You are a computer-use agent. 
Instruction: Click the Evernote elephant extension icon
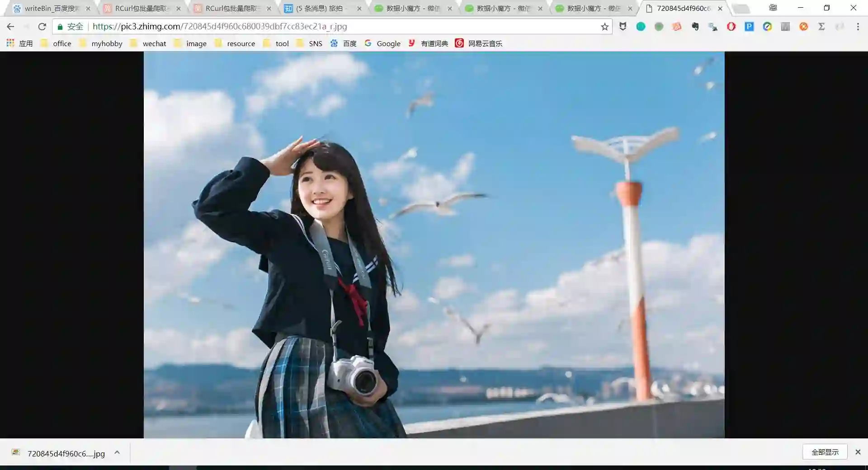pyautogui.click(x=695, y=27)
